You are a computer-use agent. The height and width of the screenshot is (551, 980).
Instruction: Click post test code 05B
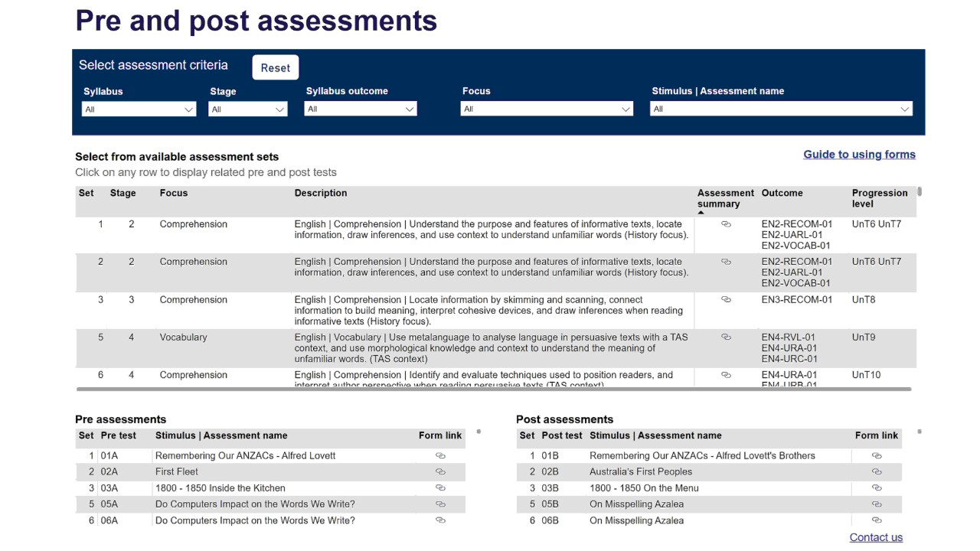tap(550, 504)
